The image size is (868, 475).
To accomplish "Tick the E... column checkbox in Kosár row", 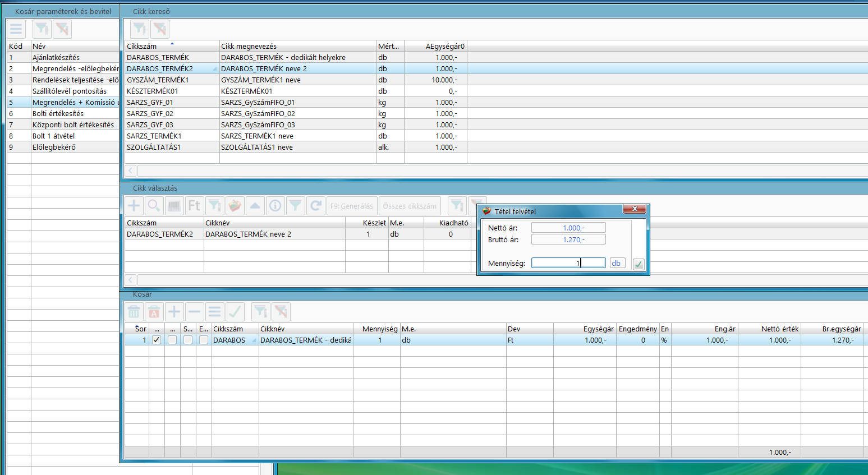I will tap(204, 340).
